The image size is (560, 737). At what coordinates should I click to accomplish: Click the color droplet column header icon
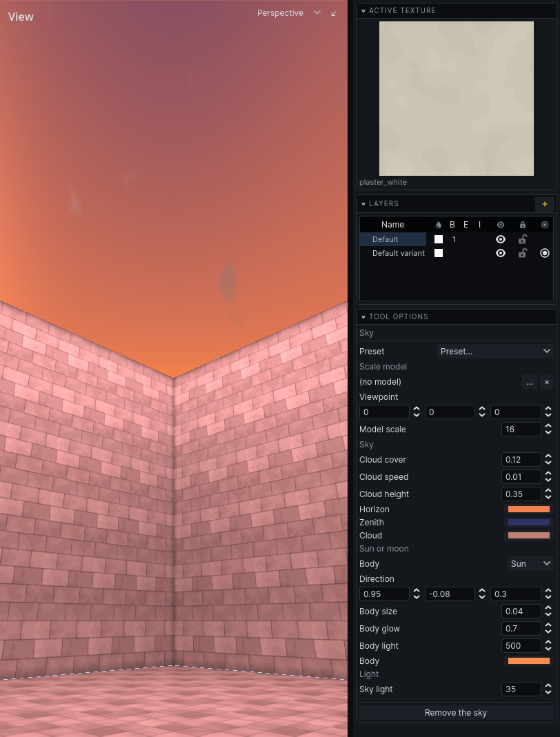(x=439, y=225)
